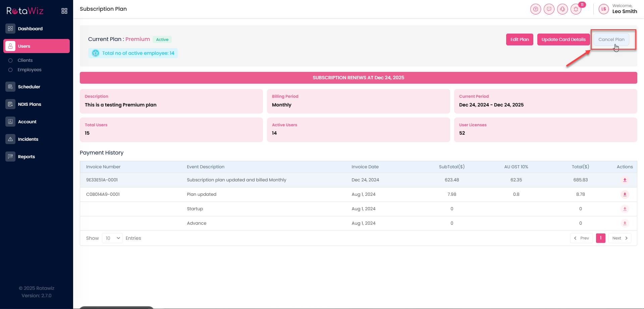Download the Startup event invoice
This screenshot has height=309, width=644.
coord(625,209)
